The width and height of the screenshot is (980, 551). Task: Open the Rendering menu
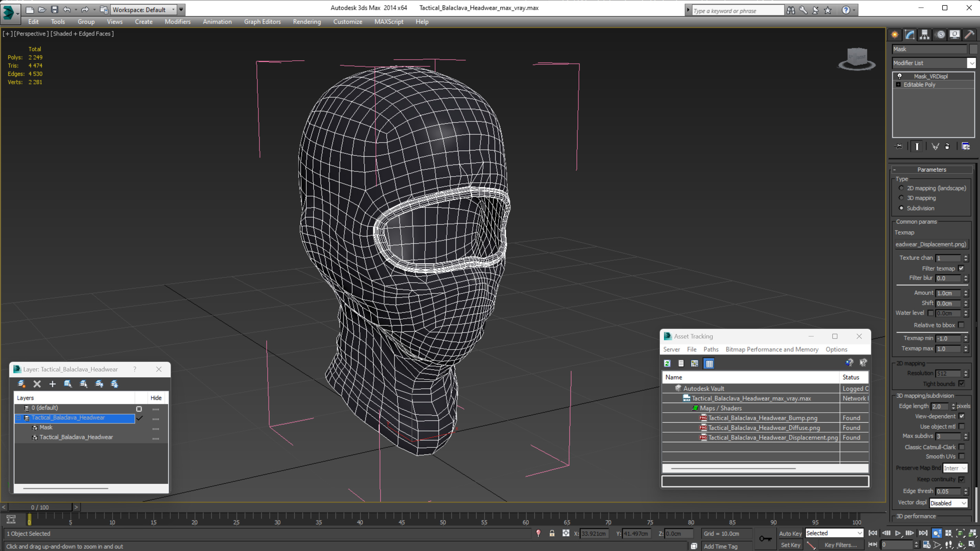[x=307, y=22]
